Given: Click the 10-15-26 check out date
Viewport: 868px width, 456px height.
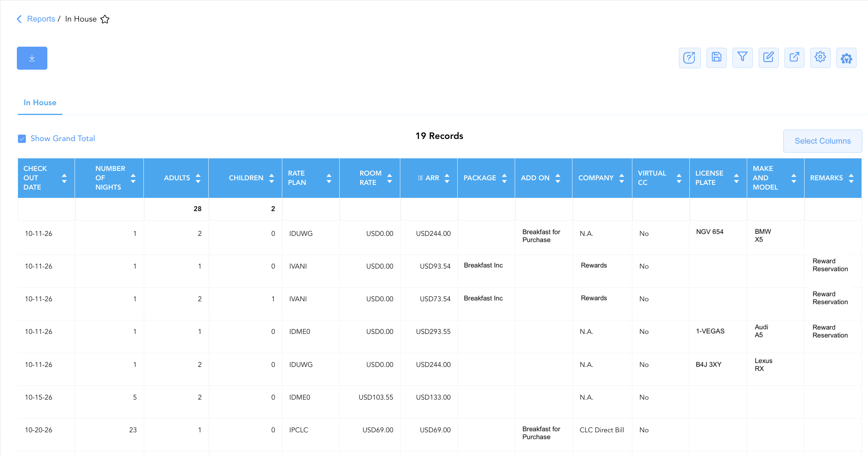Looking at the screenshot, I should pyautogui.click(x=38, y=397).
